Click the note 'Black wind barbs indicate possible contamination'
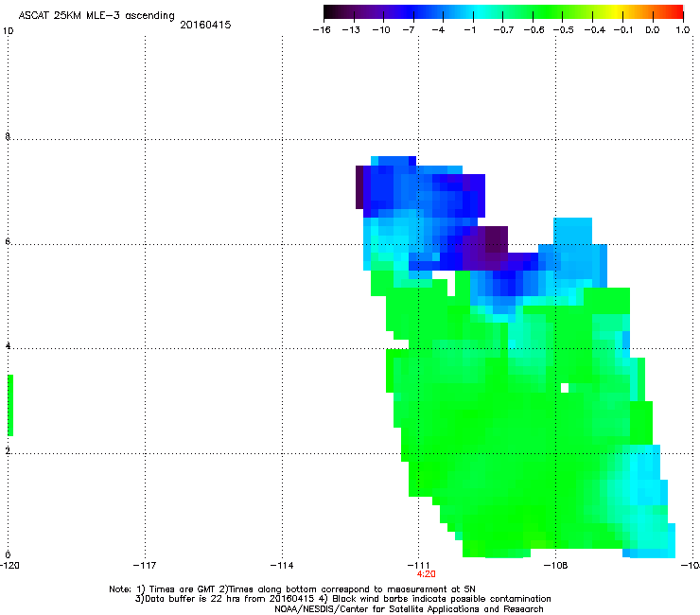 point(441,599)
